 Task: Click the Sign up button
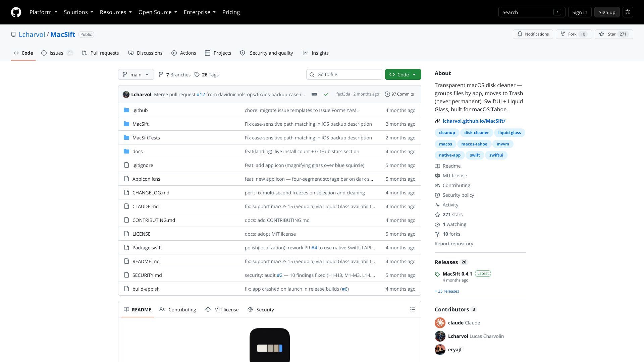(607, 12)
